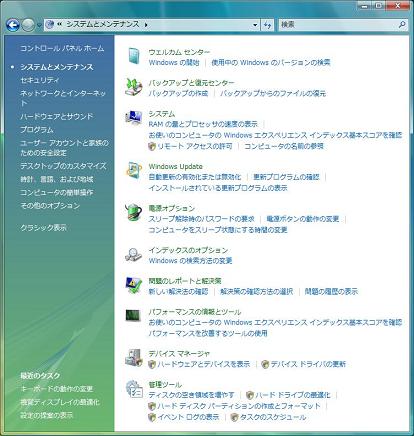Screen dimensions: 414x436
Task: Click 電源ボタンの動作の変更 link
Action: pos(303,219)
